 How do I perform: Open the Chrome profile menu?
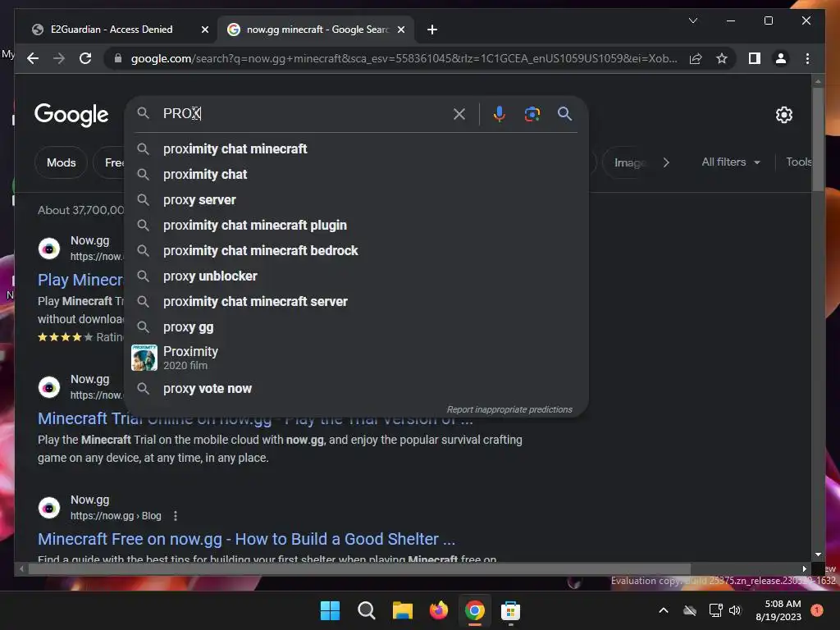[x=781, y=58]
